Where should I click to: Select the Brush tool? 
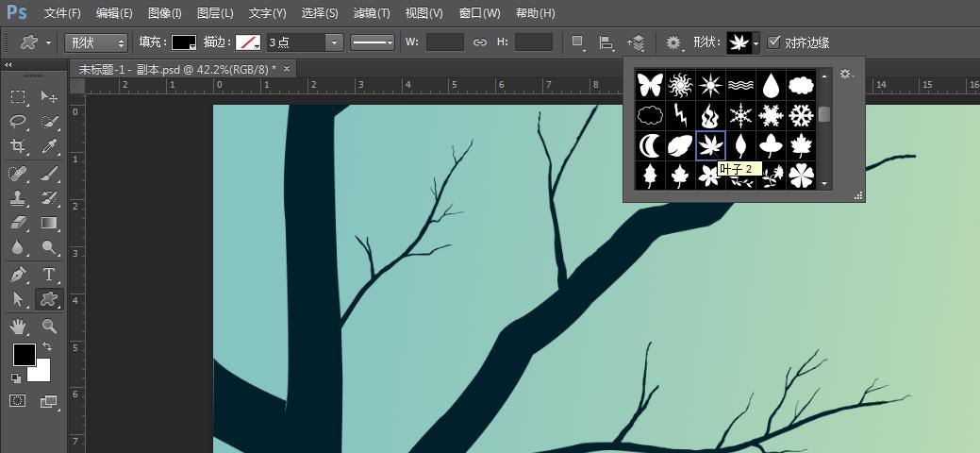[49, 174]
